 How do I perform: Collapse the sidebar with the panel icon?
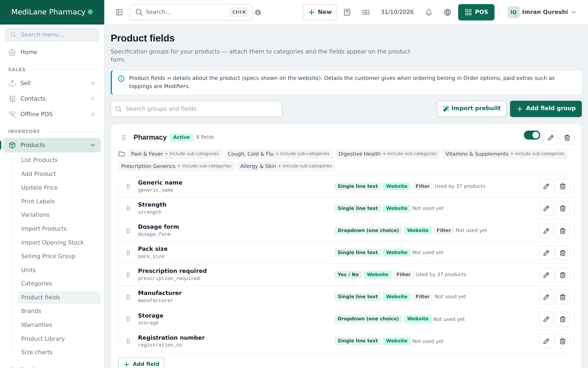(x=119, y=12)
